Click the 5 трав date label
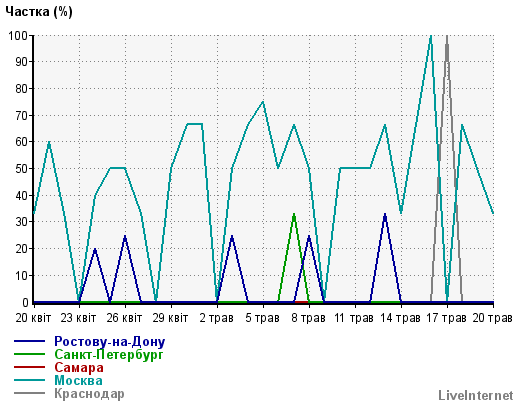 [x=262, y=318]
